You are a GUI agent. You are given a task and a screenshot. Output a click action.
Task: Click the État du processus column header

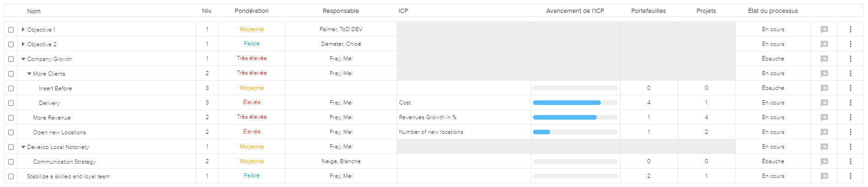coord(772,11)
